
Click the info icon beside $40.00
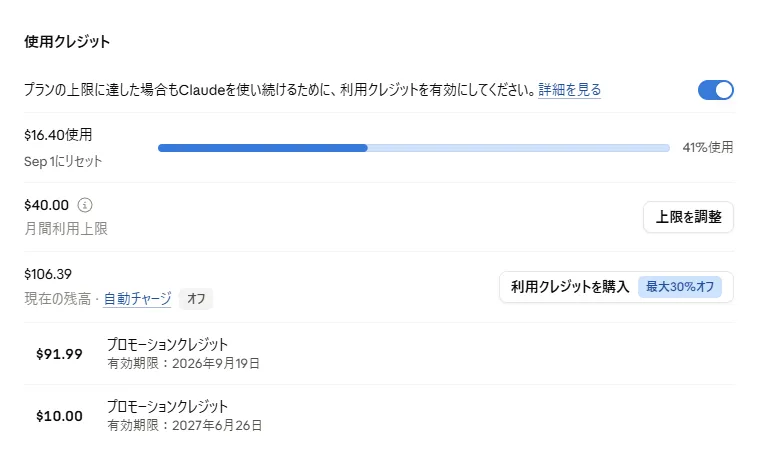85,205
